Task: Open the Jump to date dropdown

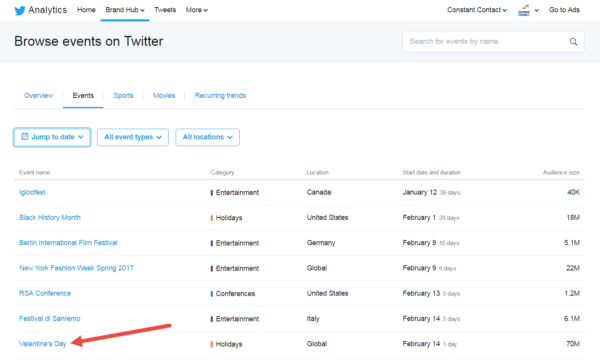Action: 52,137
